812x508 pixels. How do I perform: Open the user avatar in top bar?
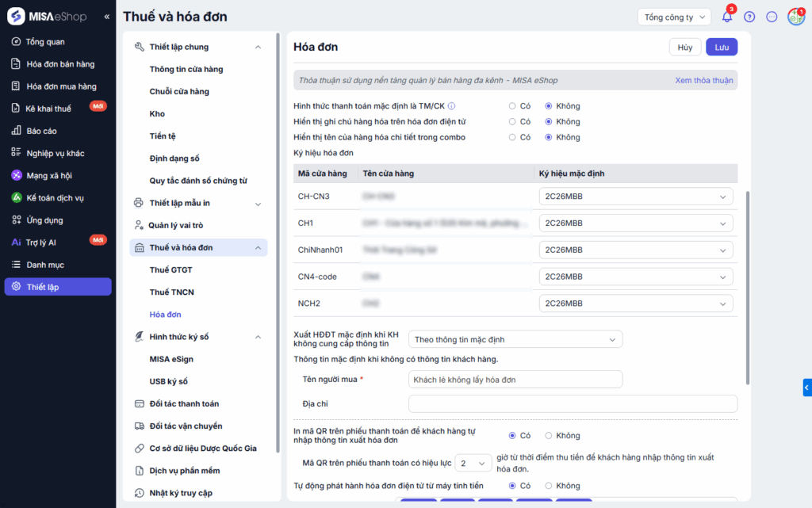tap(795, 17)
